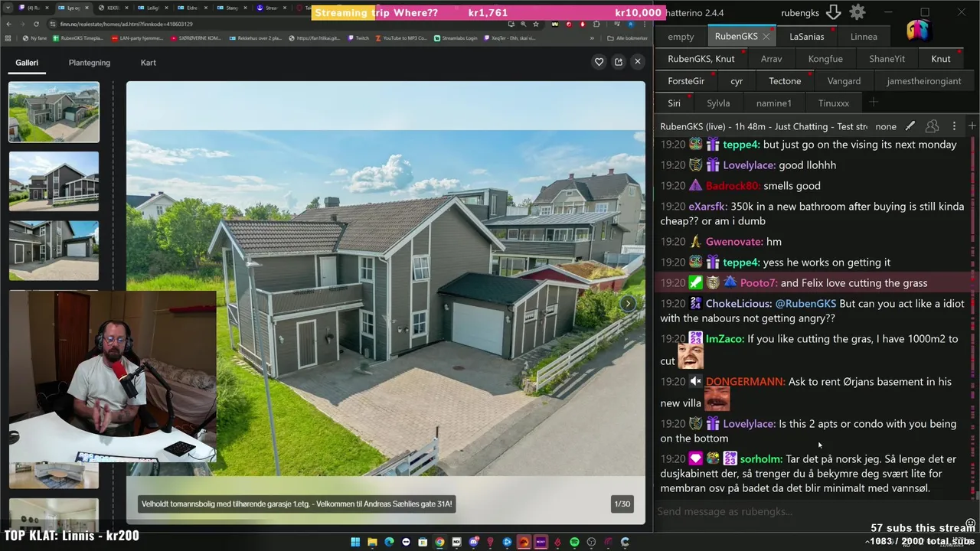The height and width of the screenshot is (551, 980).
Task: Type in Send message as rubengks field
Action: [x=808, y=511]
